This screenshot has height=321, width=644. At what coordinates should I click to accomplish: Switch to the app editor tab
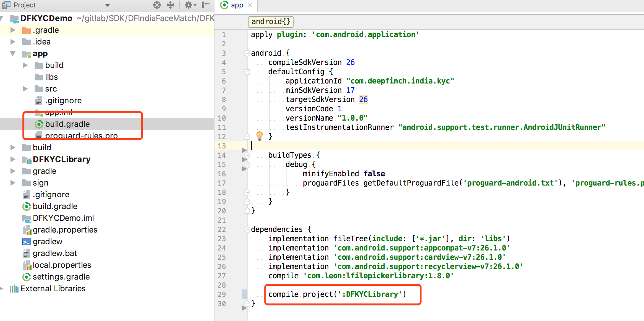[x=237, y=5]
